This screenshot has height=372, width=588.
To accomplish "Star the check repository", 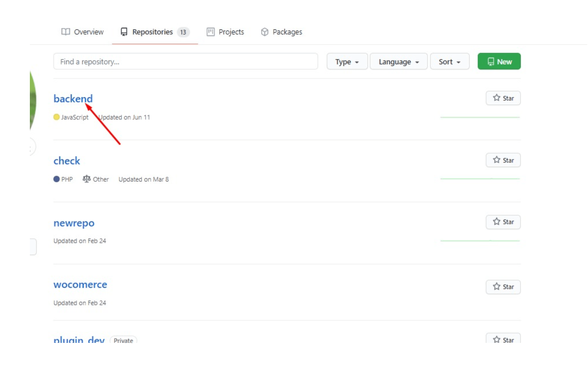I will tap(503, 160).
